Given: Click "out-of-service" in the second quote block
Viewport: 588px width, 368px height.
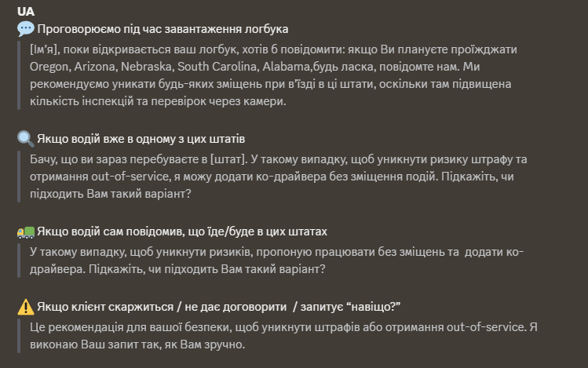Looking at the screenshot, I should (x=130, y=177).
